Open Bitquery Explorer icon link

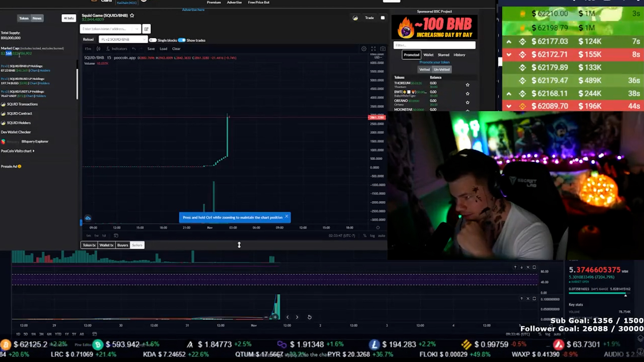[3, 141]
